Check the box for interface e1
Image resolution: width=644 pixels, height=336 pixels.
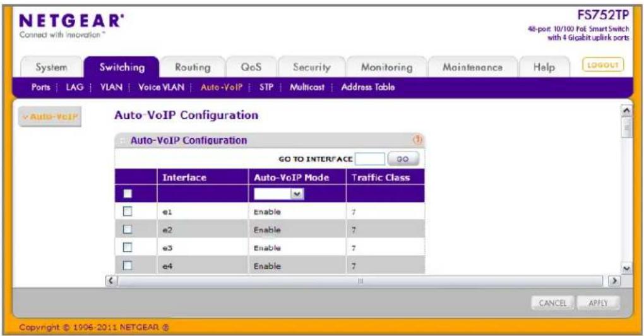pyautogui.click(x=128, y=211)
